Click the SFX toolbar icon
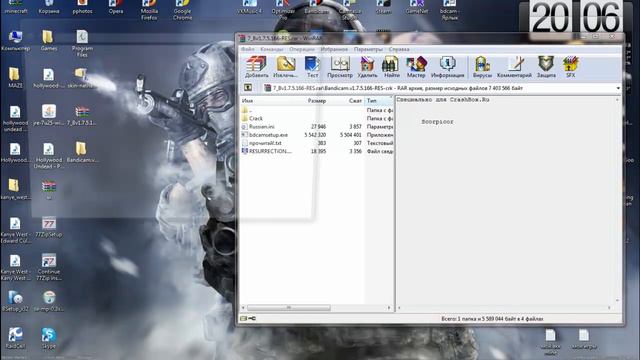 pyautogui.click(x=571, y=67)
